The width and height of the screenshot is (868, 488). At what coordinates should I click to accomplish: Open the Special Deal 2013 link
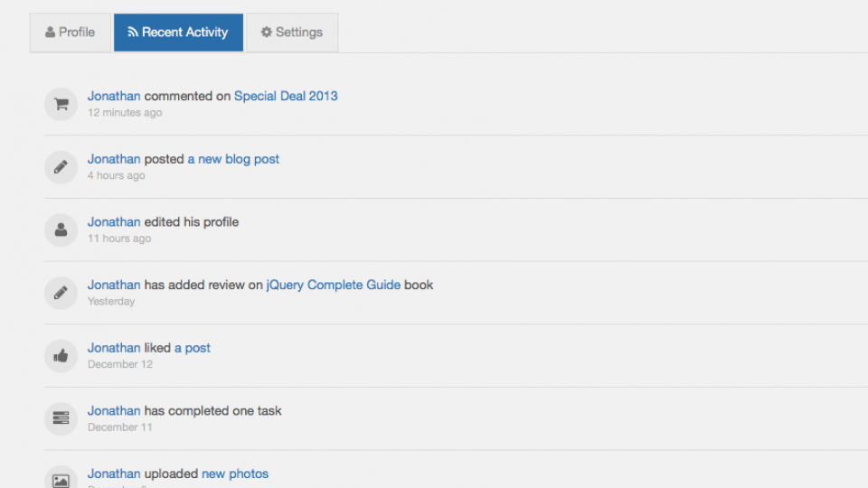point(286,97)
